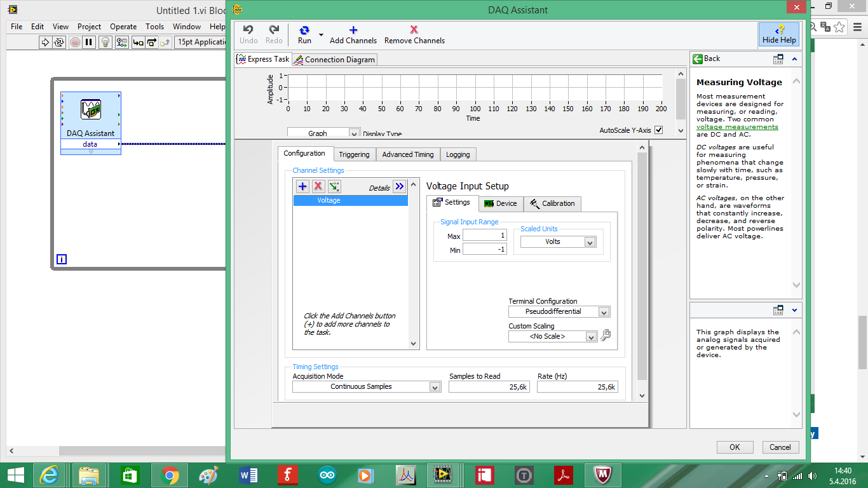Click the loop iteration terminal i
The height and width of the screenshot is (488, 868).
pyautogui.click(x=62, y=259)
